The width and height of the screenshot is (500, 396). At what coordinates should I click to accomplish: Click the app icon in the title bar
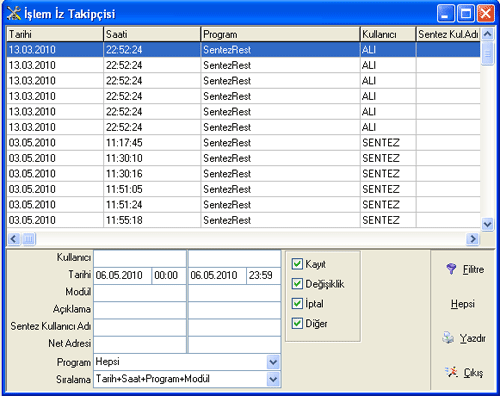pyautogui.click(x=14, y=13)
